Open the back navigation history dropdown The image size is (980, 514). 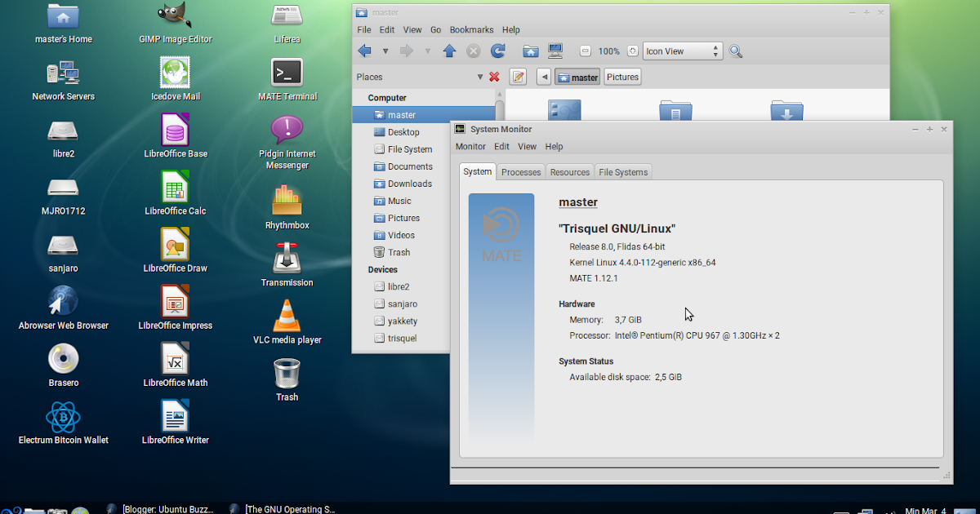coord(385,51)
